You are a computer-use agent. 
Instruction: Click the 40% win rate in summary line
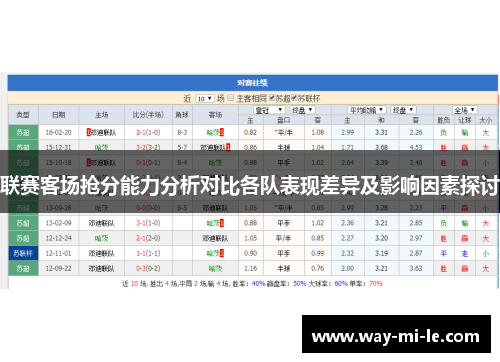tap(258, 284)
